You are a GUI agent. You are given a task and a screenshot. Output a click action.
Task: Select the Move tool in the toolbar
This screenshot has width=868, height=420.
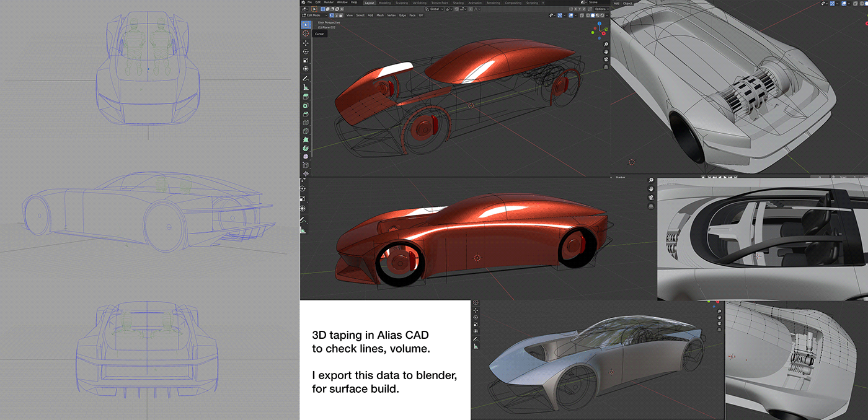click(306, 43)
